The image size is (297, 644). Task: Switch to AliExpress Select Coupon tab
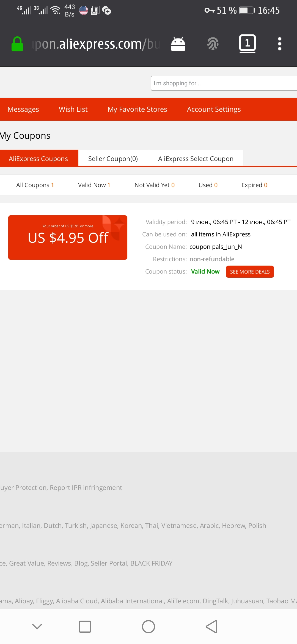[196, 159]
